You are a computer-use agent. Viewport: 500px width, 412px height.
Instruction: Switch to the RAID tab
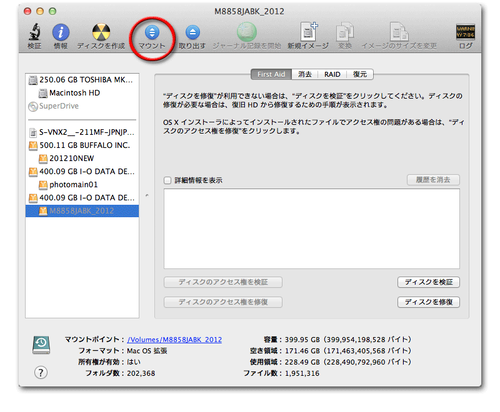coord(332,74)
